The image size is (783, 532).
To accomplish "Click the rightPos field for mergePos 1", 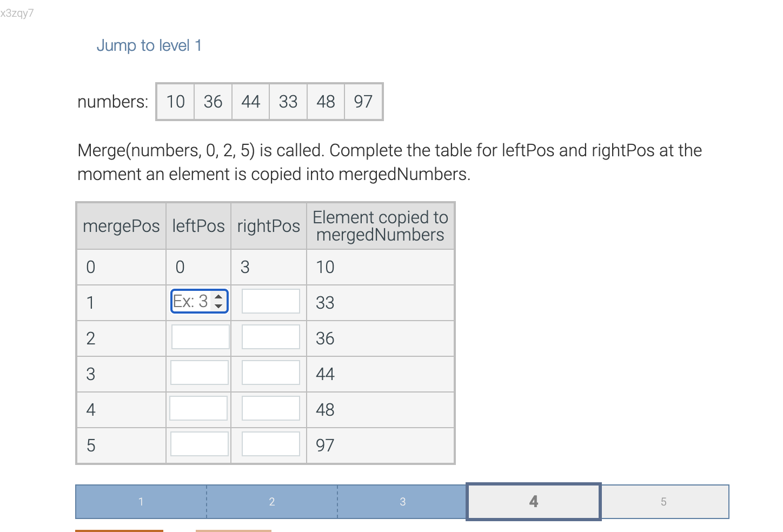I will click(270, 301).
